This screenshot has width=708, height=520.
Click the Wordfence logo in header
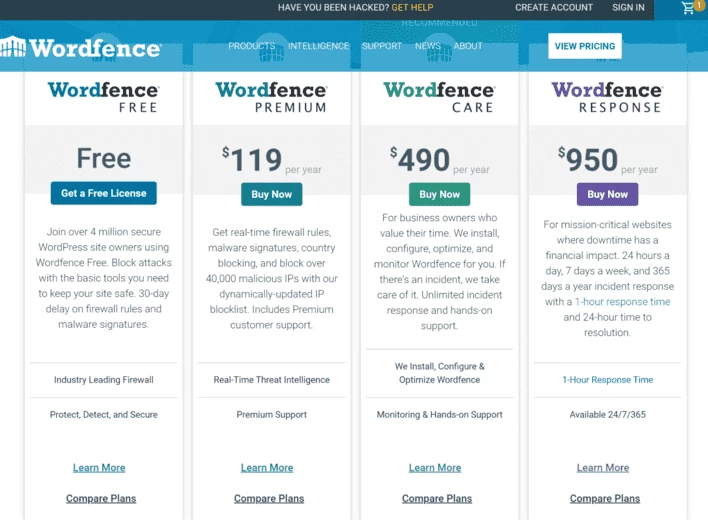[80, 47]
